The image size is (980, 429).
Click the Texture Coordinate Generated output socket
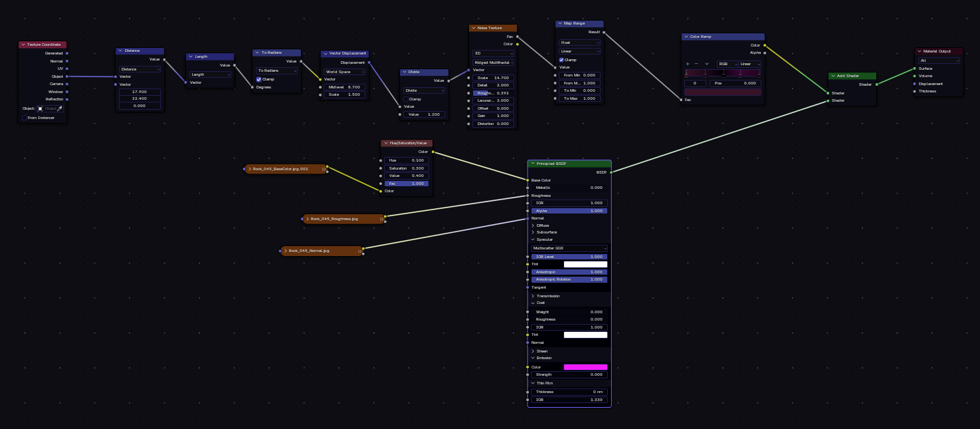pyautogui.click(x=67, y=53)
